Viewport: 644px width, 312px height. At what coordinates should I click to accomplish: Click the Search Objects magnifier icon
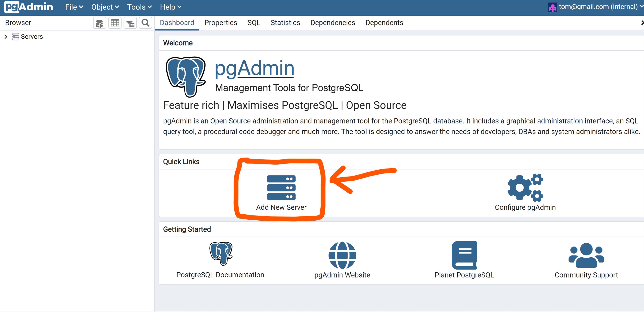145,23
